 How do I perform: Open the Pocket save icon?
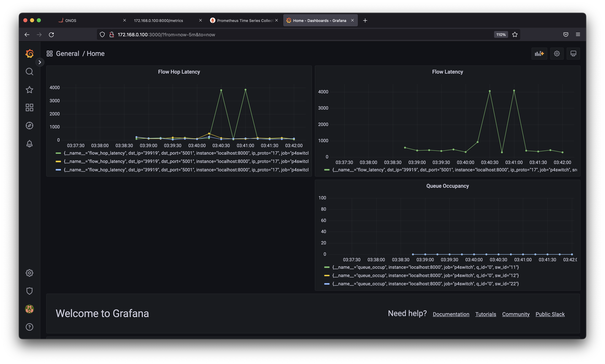pyautogui.click(x=566, y=35)
